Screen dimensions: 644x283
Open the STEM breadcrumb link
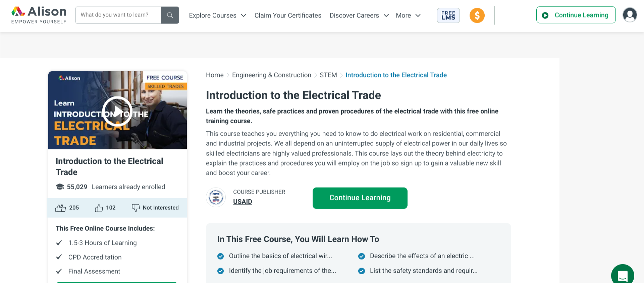328,75
